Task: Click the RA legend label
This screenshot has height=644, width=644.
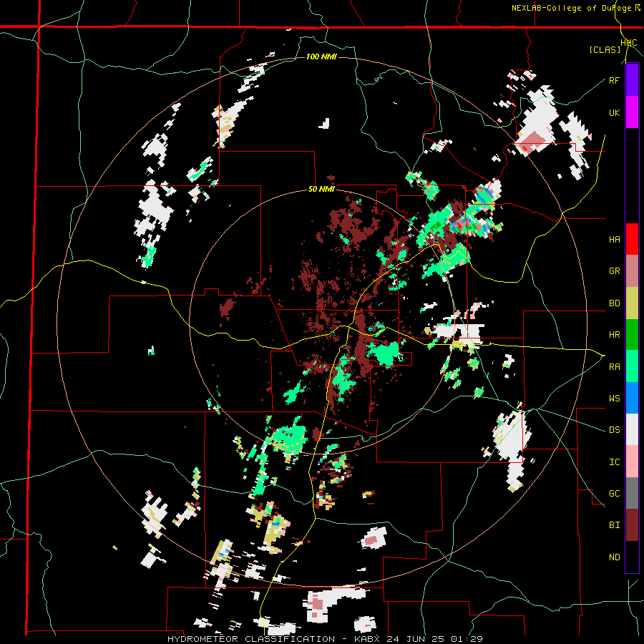Action: 614,366
